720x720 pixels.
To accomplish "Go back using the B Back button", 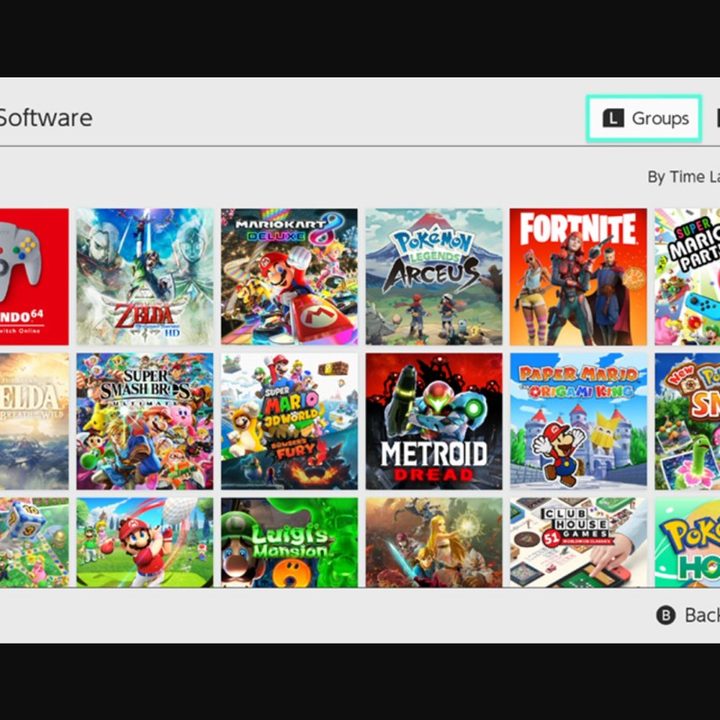I will click(688, 615).
